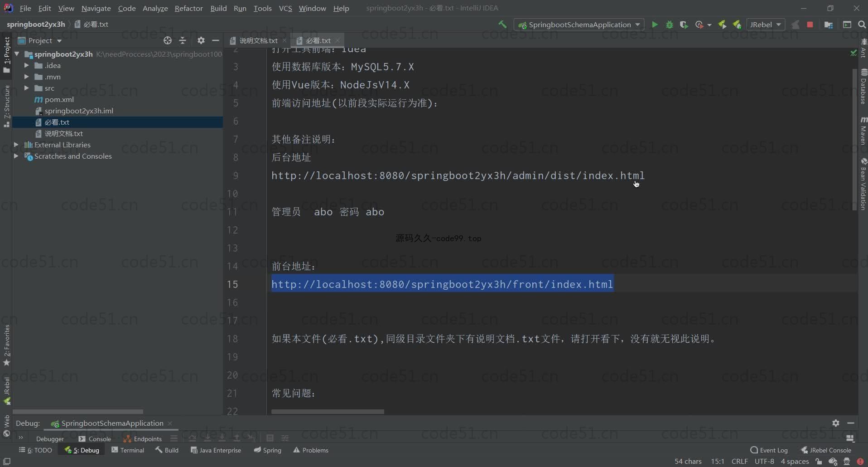Run with JRebel rocket icon

[722, 24]
